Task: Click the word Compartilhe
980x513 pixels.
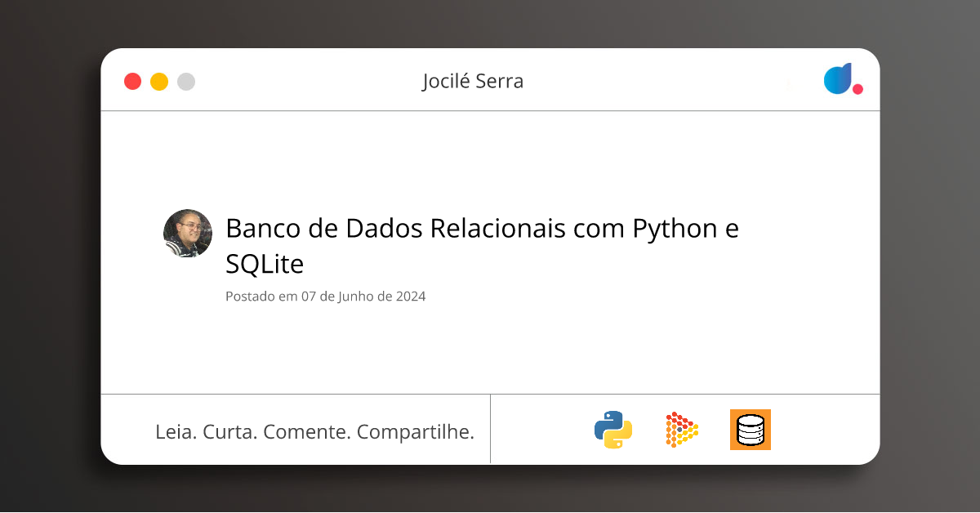Action: coord(416,431)
